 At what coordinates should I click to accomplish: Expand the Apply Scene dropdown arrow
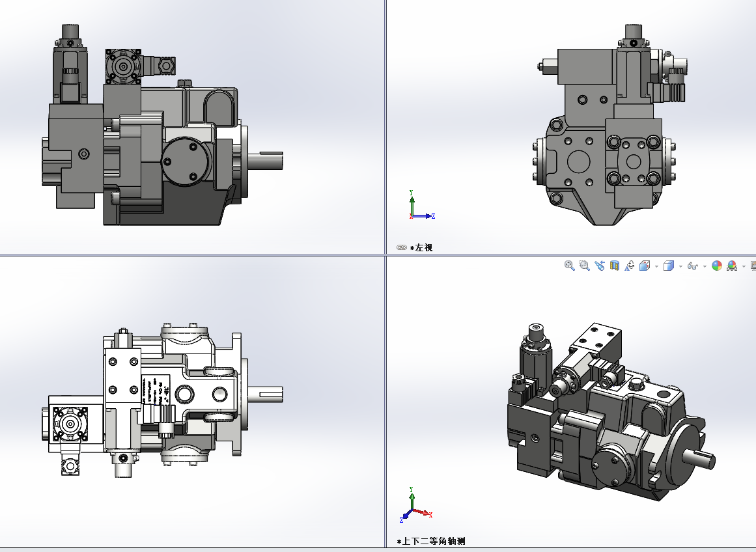click(x=744, y=266)
